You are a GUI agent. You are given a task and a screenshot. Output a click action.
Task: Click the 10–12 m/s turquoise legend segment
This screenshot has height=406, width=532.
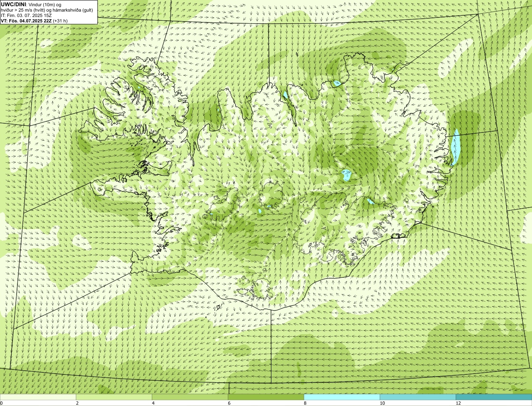click(x=418, y=397)
